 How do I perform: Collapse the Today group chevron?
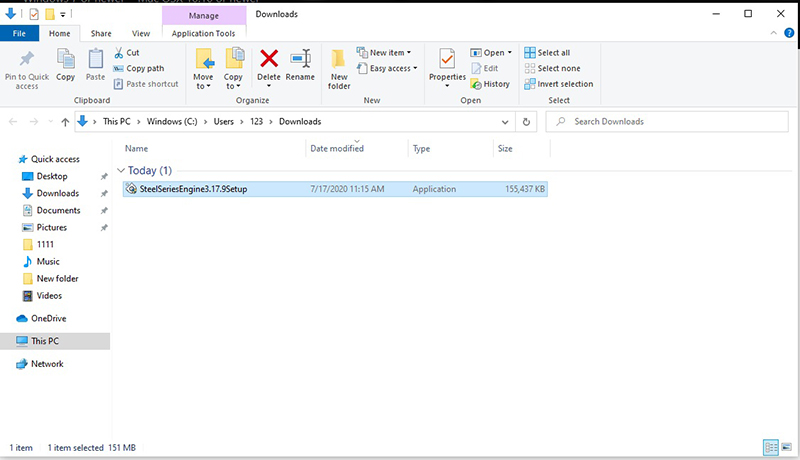(122, 171)
